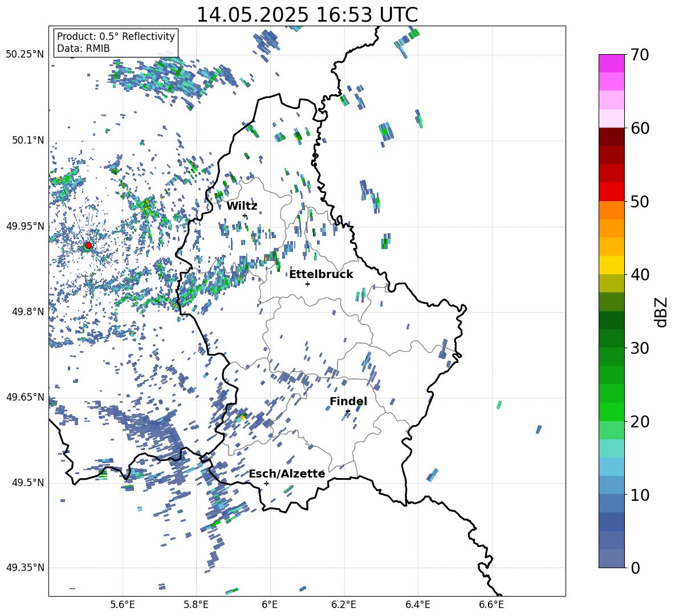Click the Findel station label
675x616 pixels.
[348, 401]
